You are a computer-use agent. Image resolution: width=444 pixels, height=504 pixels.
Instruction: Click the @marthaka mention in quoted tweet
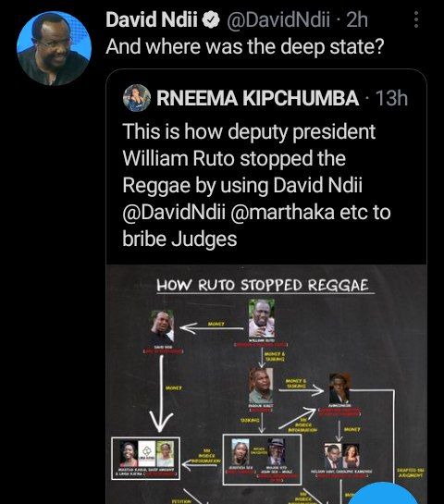pyautogui.click(x=283, y=212)
